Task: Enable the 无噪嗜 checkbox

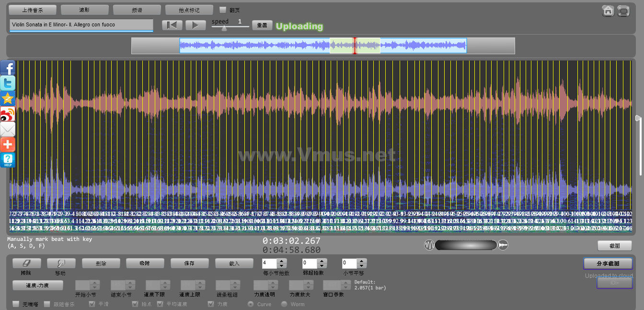Action: (x=16, y=304)
